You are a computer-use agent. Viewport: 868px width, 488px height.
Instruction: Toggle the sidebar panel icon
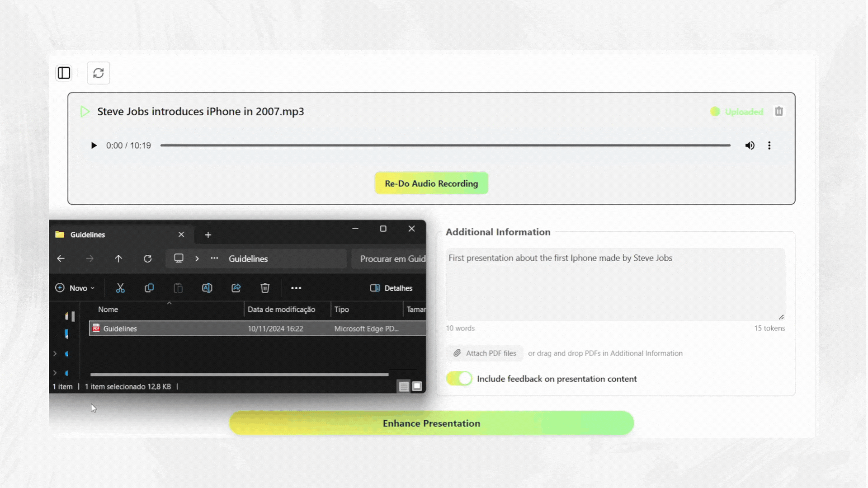(64, 73)
